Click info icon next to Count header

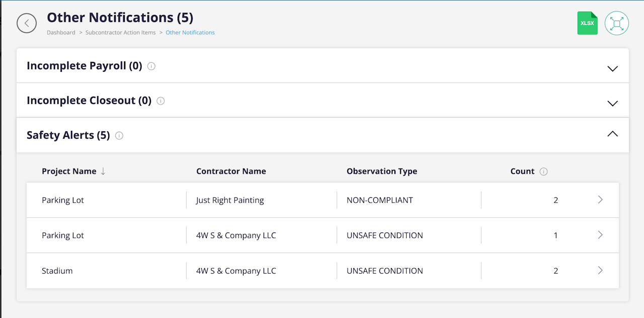543,172
